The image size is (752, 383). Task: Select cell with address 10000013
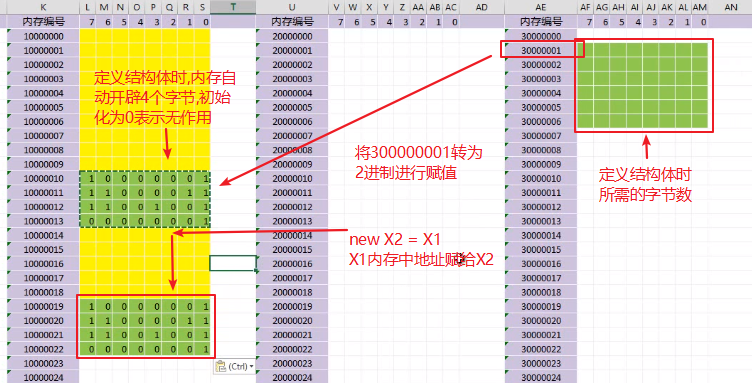point(43,221)
